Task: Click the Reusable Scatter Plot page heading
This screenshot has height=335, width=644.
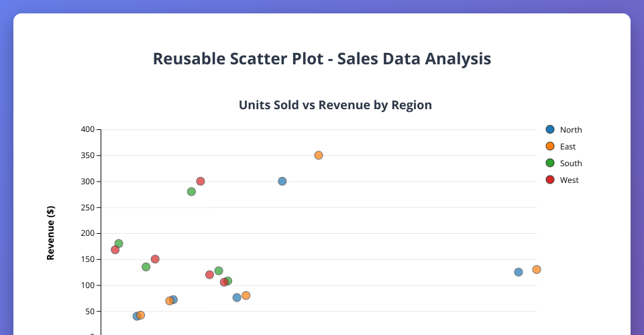Action: [322, 59]
